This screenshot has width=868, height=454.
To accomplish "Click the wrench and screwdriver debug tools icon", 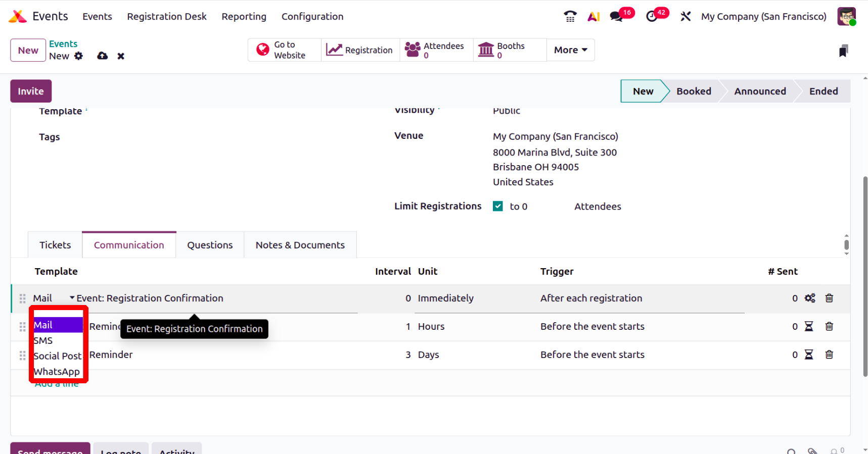I will click(x=686, y=17).
